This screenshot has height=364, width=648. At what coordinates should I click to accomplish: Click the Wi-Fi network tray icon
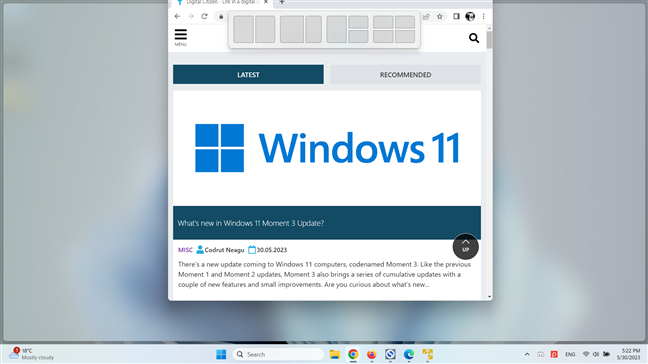586,354
